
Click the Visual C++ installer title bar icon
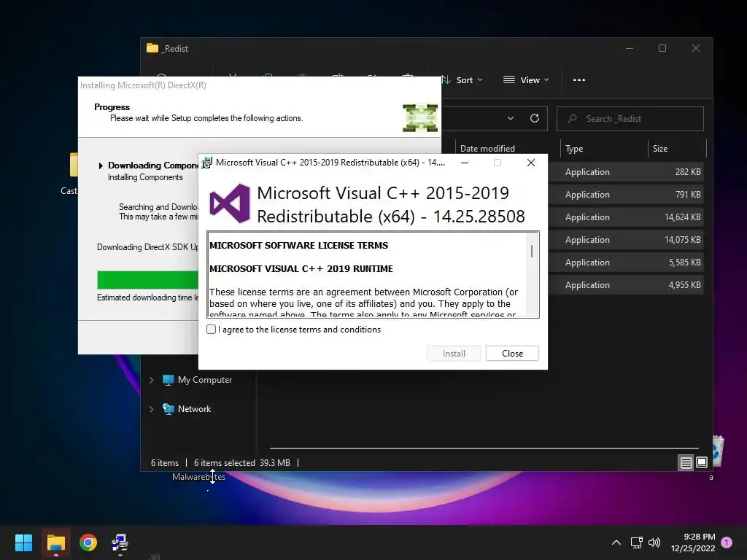[x=206, y=163]
